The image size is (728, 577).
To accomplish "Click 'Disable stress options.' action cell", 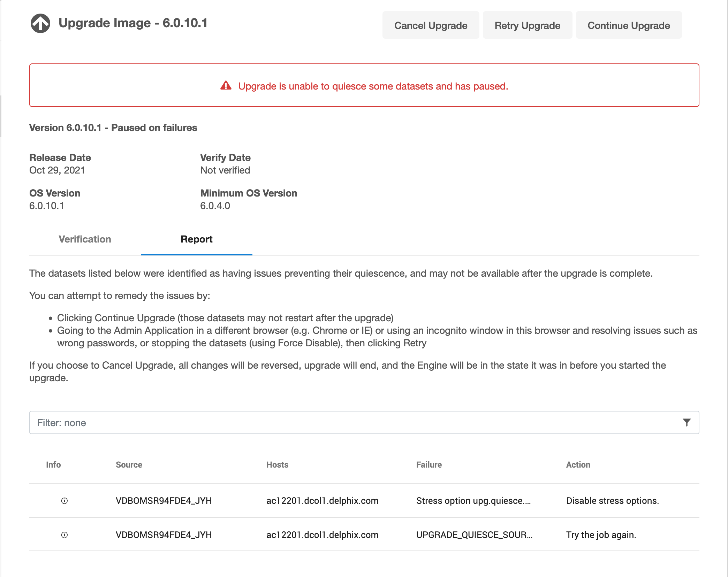I will coord(612,501).
